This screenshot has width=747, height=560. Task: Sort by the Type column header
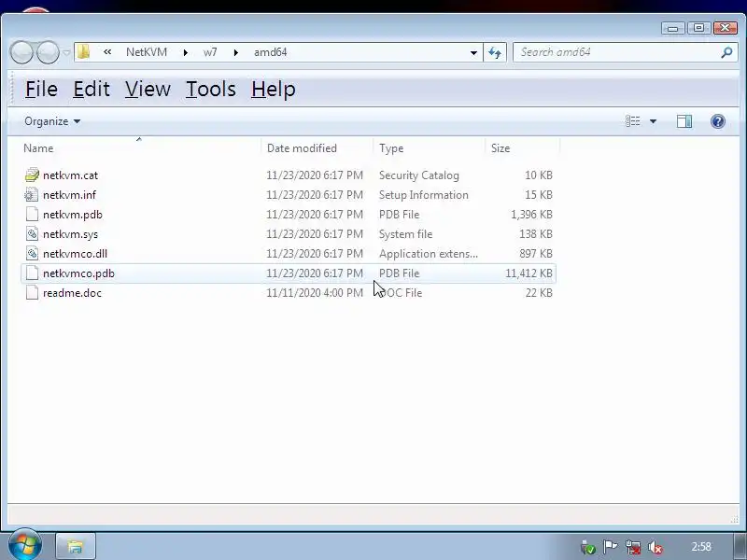430,148
